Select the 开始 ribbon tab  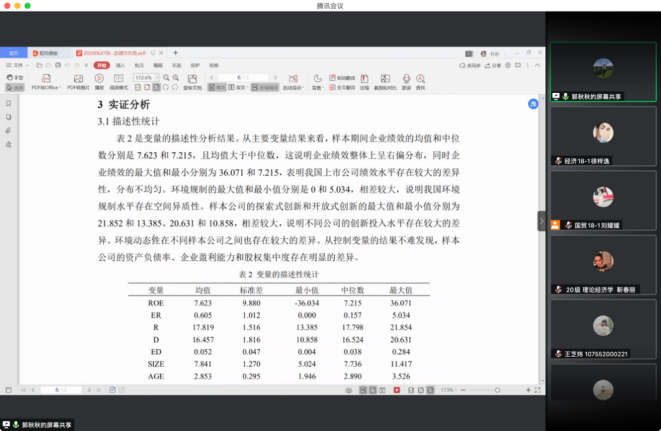point(102,65)
